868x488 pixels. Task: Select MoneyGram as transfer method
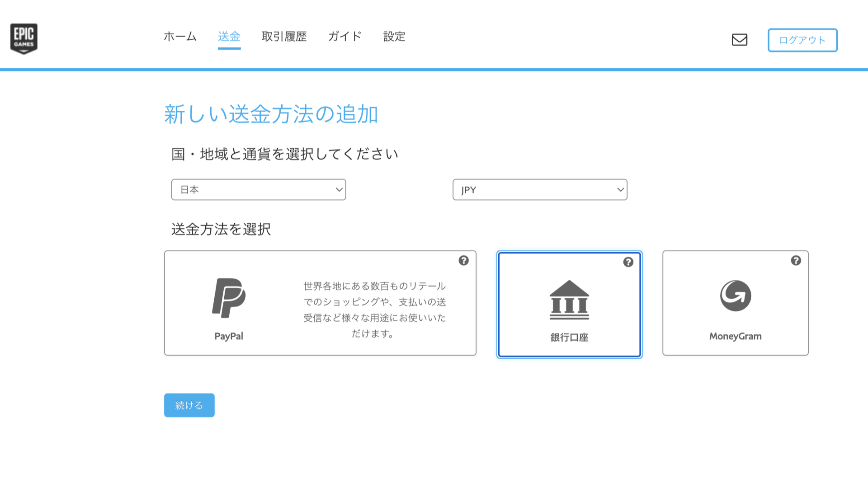735,336
